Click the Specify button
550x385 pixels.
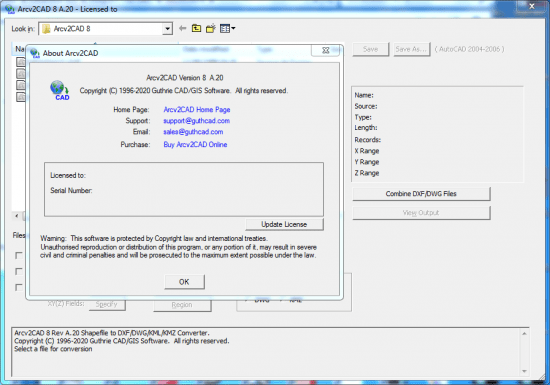tap(106, 304)
